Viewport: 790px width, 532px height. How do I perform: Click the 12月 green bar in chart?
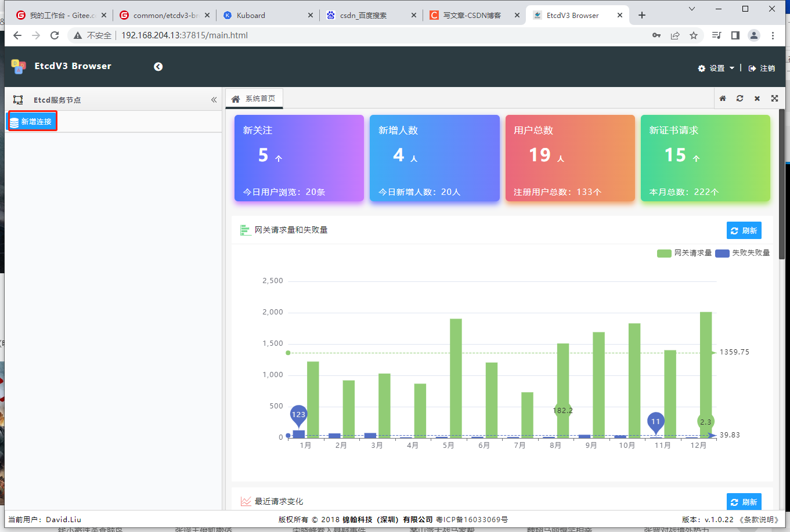pyautogui.click(x=706, y=375)
